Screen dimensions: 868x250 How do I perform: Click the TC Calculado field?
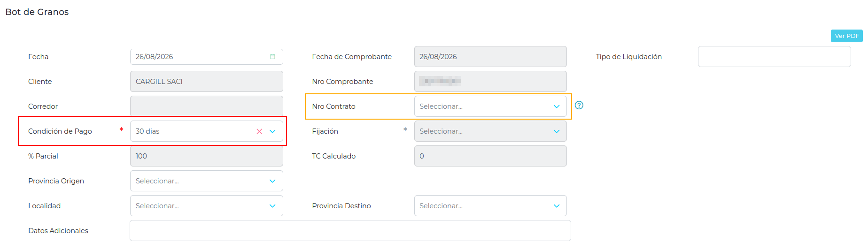click(x=490, y=156)
